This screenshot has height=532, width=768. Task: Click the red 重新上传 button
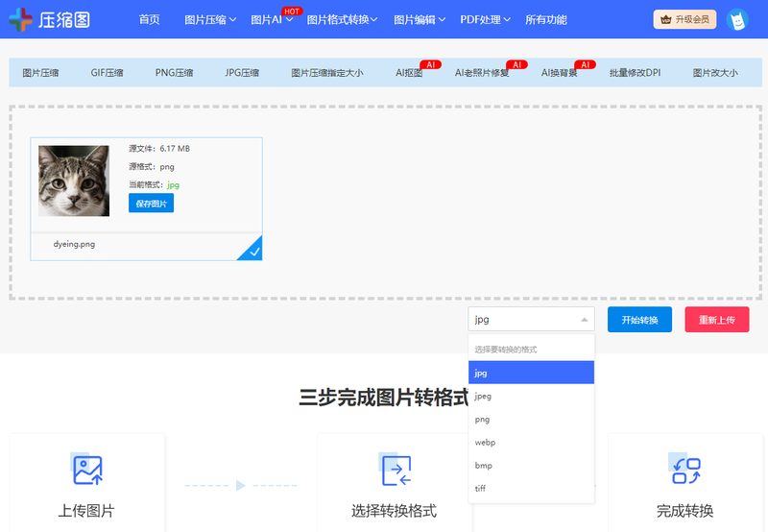716,320
